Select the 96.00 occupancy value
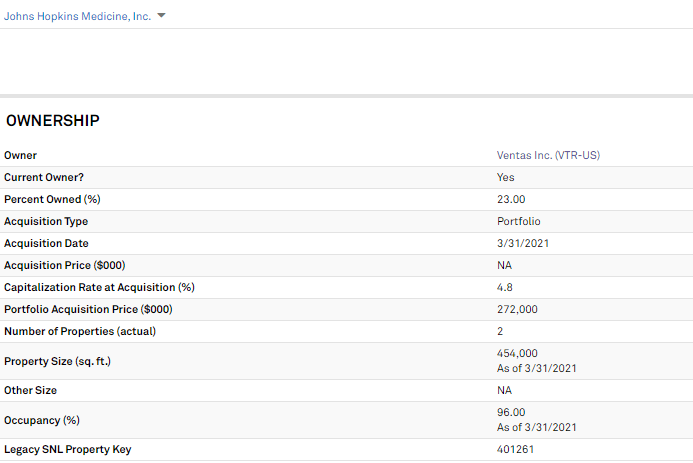Viewport: 693px width, 463px height. pyautogui.click(x=511, y=412)
